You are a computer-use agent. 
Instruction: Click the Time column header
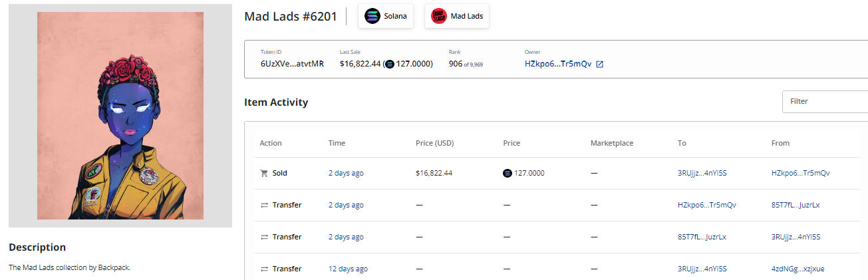coord(337,143)
